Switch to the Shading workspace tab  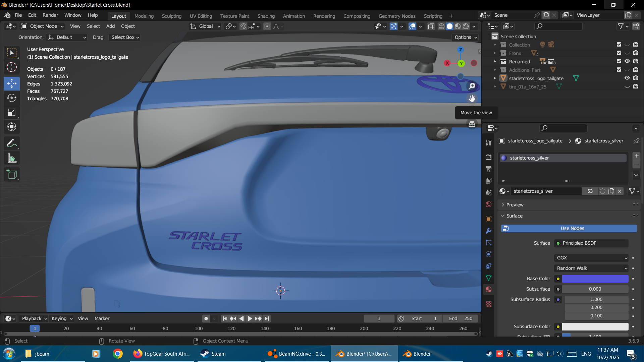click(x=266, y=16)
